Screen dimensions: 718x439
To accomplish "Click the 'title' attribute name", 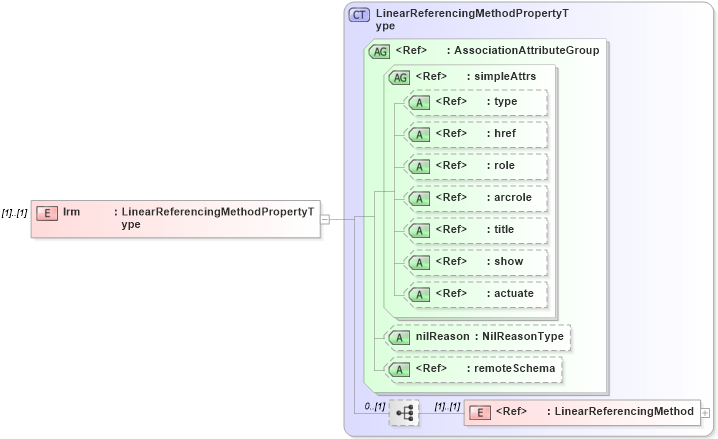I will 504,229.
